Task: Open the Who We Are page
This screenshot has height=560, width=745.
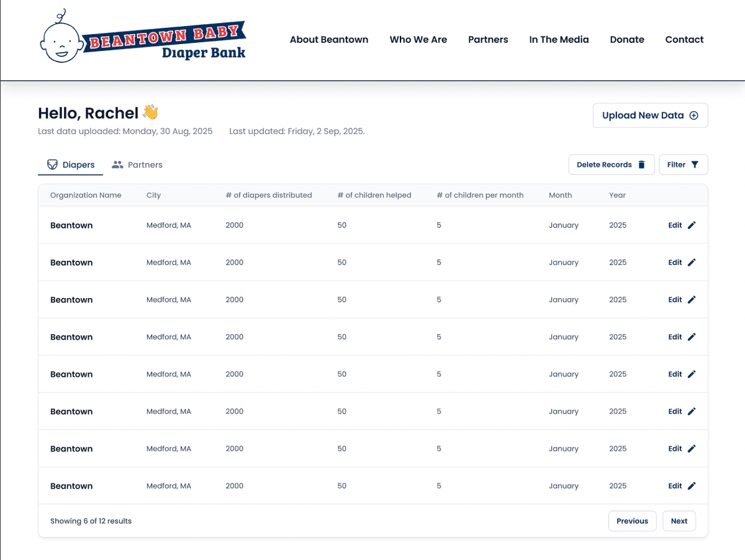Action: (418, 40)
